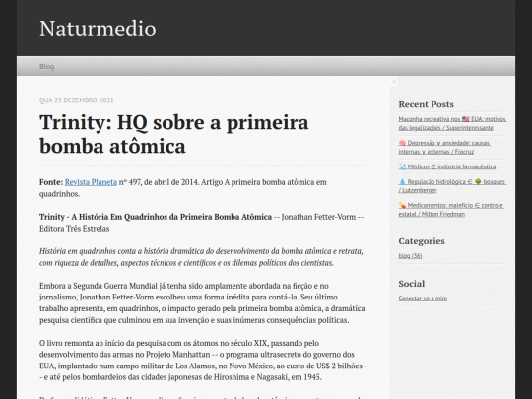Click the article title Trinity: HQ sobre a primeira bomba atômica

pos(174,134)
